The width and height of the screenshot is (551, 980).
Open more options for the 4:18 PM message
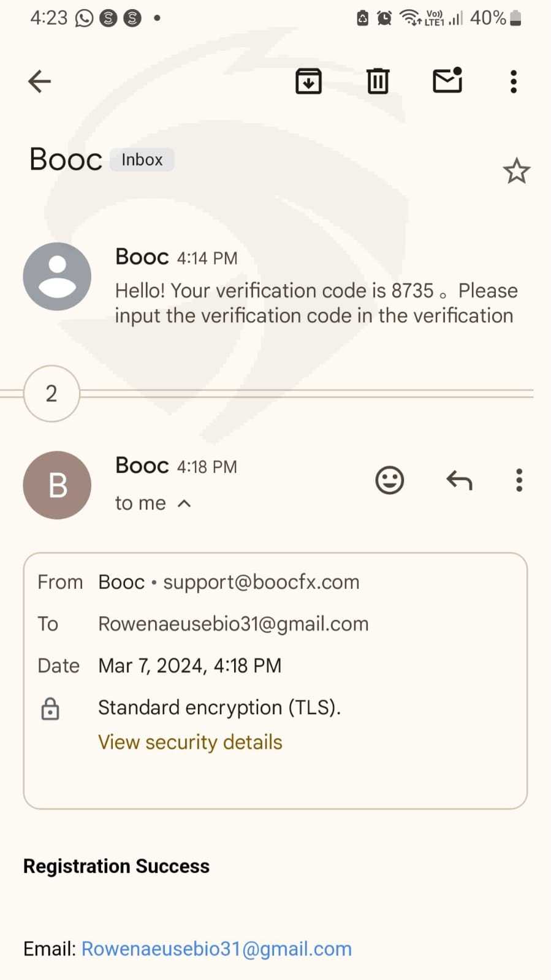[519, 480]
